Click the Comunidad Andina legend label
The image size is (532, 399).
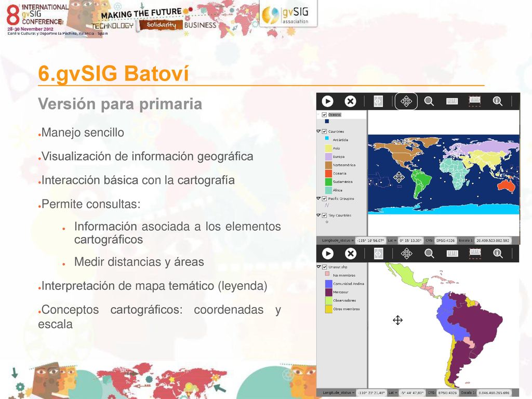tap(349, 284)
